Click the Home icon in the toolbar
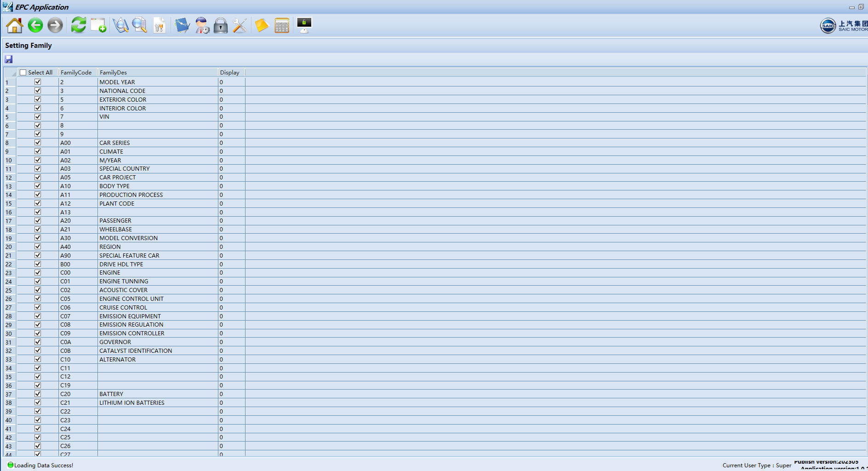This screenshot has width=868, height=471. 14,26
